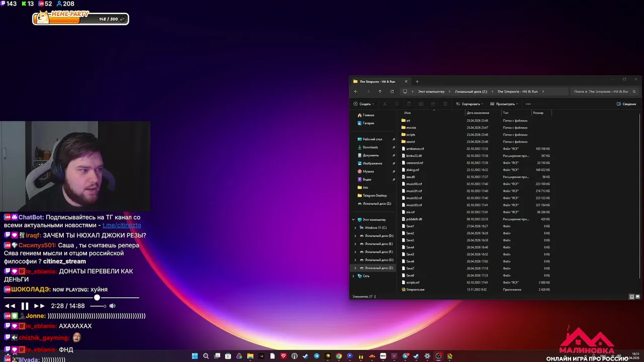Screen dimensions: 644x362
Task: Open the more options ellipsis menu
Action: point(528,104)
